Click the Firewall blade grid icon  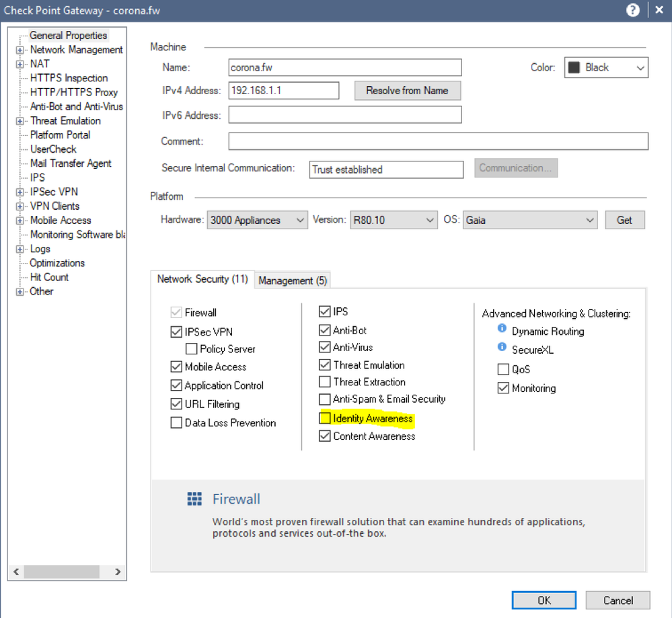pyautogui.click(x=194, y=499)
